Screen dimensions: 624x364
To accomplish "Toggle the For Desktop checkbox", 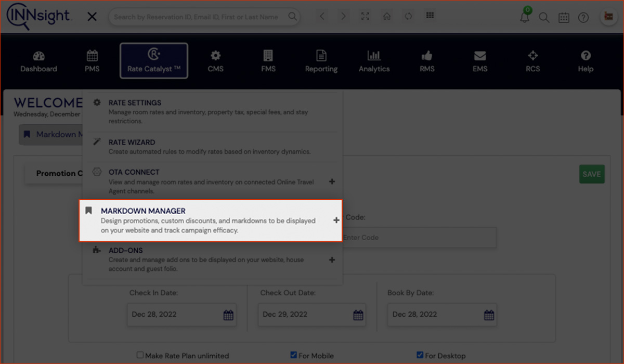I will [x=420, y=355].
